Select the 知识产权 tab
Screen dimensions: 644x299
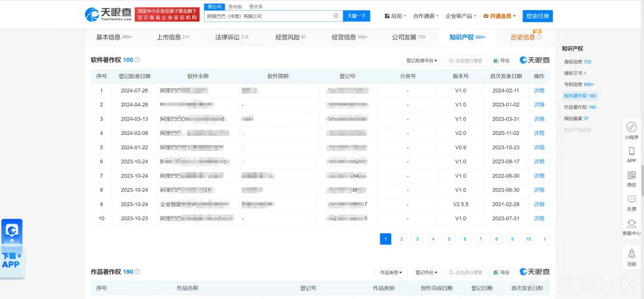point(467,37)
